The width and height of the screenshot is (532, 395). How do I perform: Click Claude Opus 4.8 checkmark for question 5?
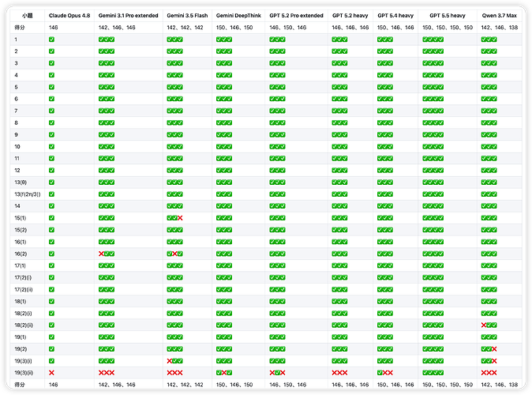tap(51, 87)
